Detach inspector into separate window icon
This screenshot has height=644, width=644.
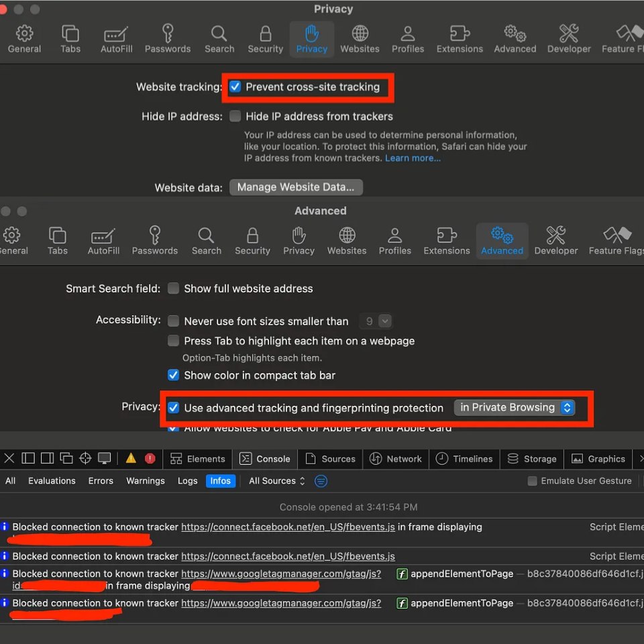click(66, 458)
